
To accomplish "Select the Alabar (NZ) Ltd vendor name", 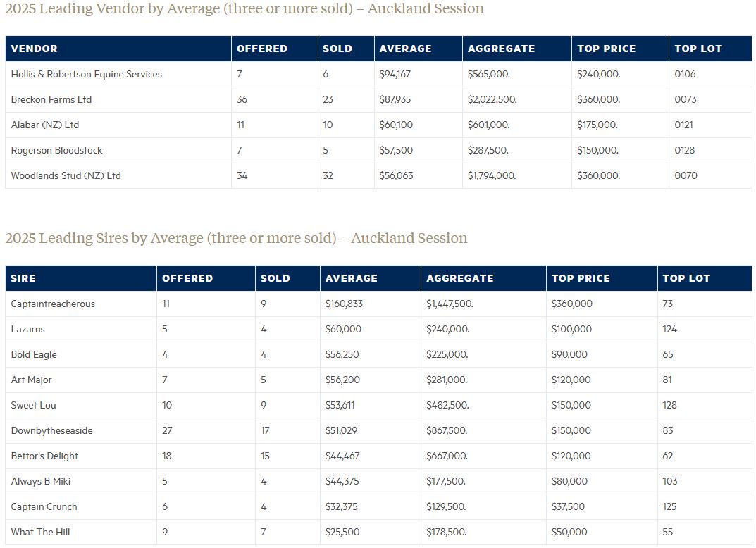I will 45,125.
